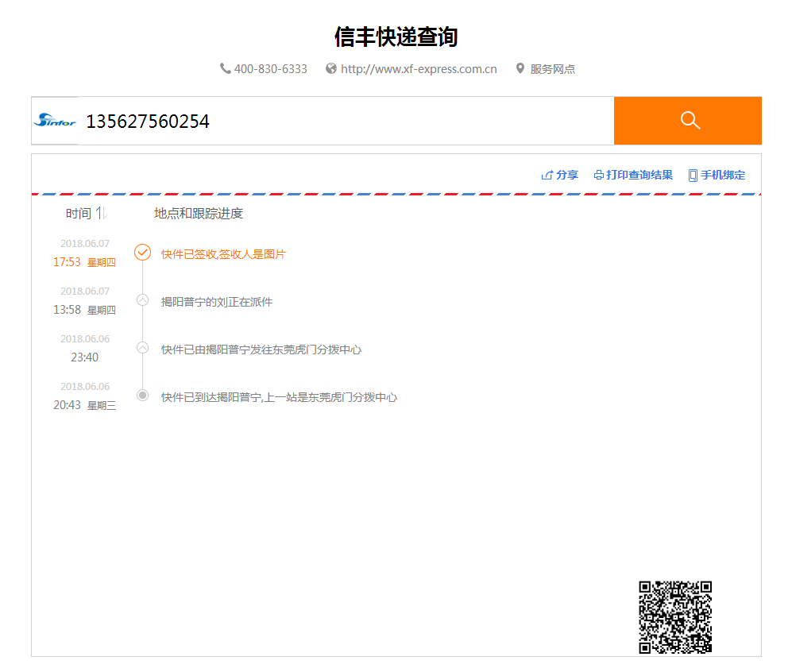Click the 时间 column header
The image size is (792, 672).
pos(79,214)
